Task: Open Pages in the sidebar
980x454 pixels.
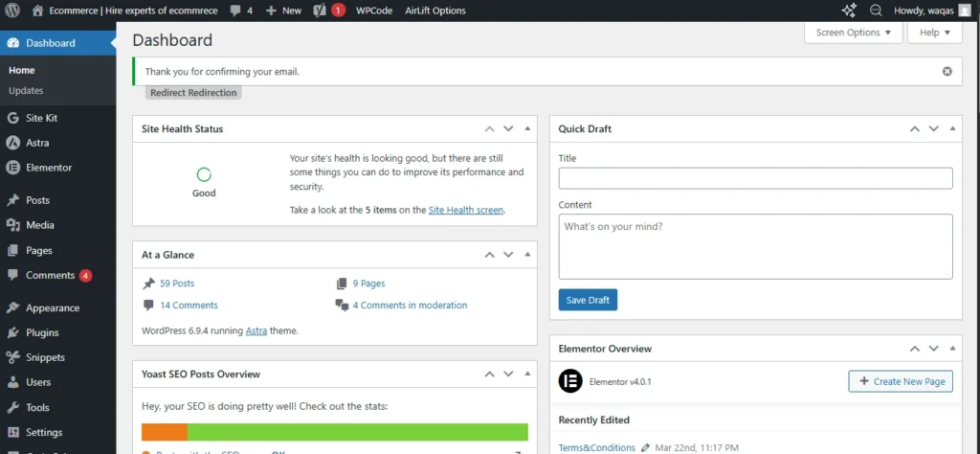Action: pyautogui.click(x=57, y=250)
